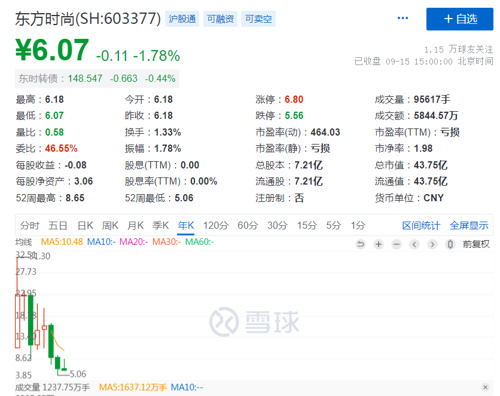Move chart right with right arrow icon
Image resolution: width=500 pixels, height=396 pixels.
[432, 244]
